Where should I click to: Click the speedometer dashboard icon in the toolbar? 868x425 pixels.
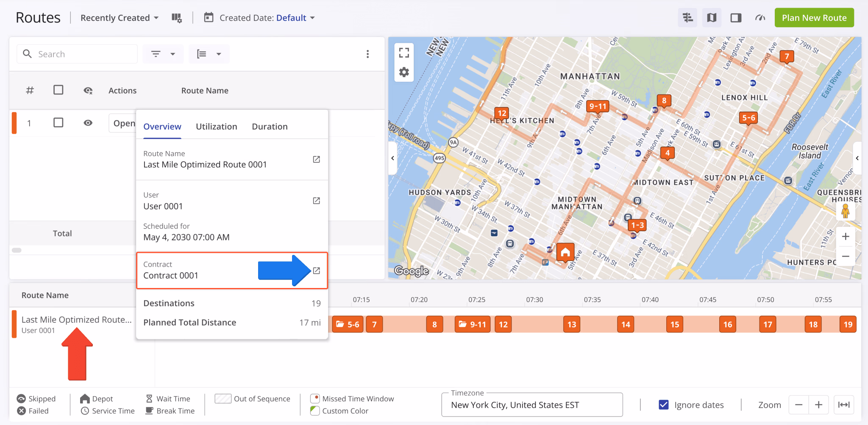759,17
